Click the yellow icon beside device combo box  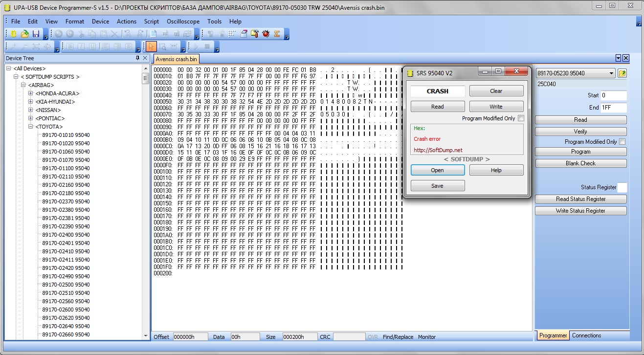[622, 73]
